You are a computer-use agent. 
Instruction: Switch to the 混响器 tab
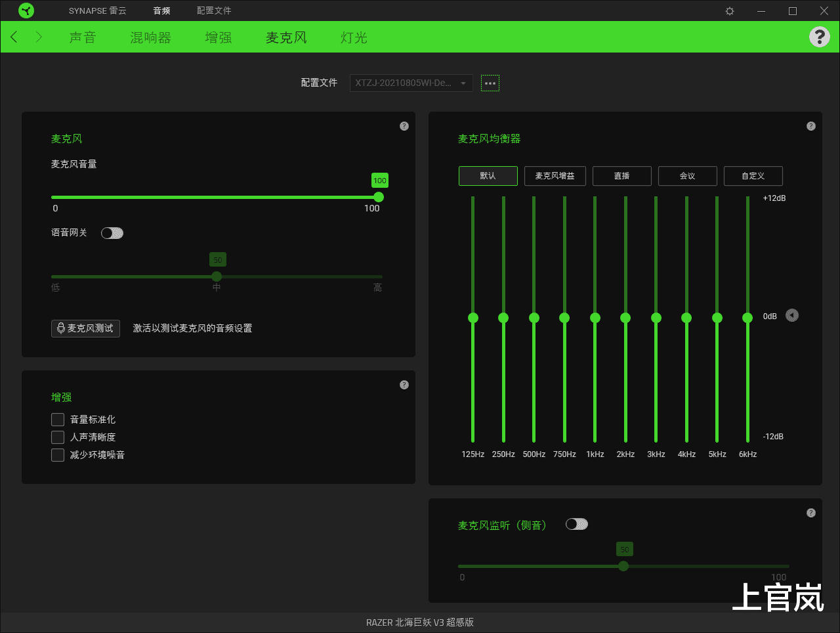[x=150, y=37]
